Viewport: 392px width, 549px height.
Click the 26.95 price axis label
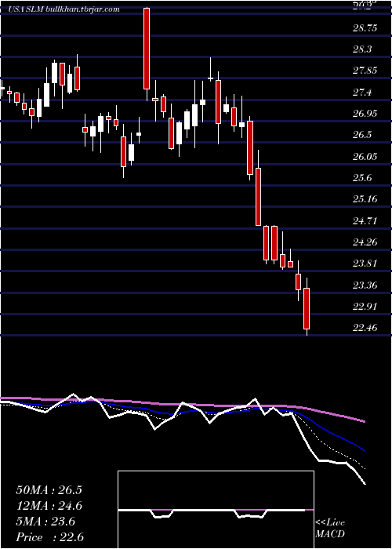click(365, 114)
